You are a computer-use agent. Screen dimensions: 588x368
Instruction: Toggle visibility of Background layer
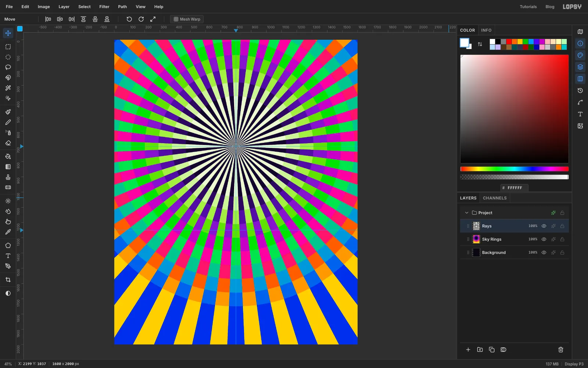[544, 252]
